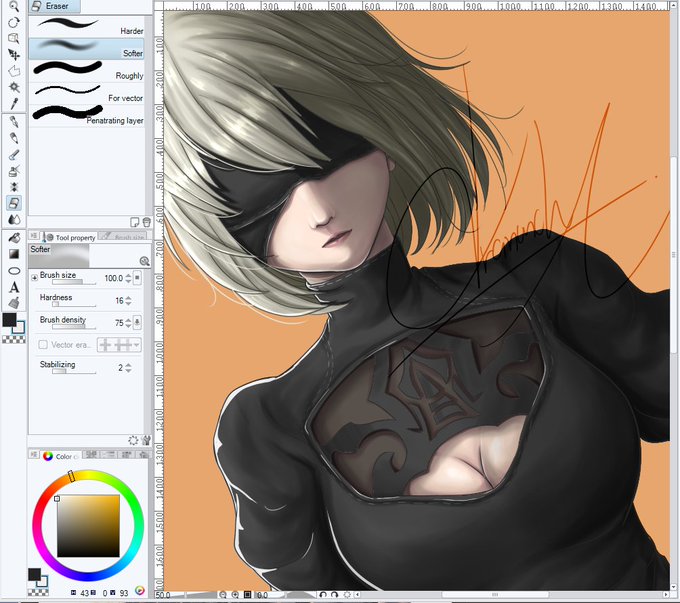Adjust the Brush density stepper arrows
The width and height of the screenshot is (680, 603).
[128, 323]
